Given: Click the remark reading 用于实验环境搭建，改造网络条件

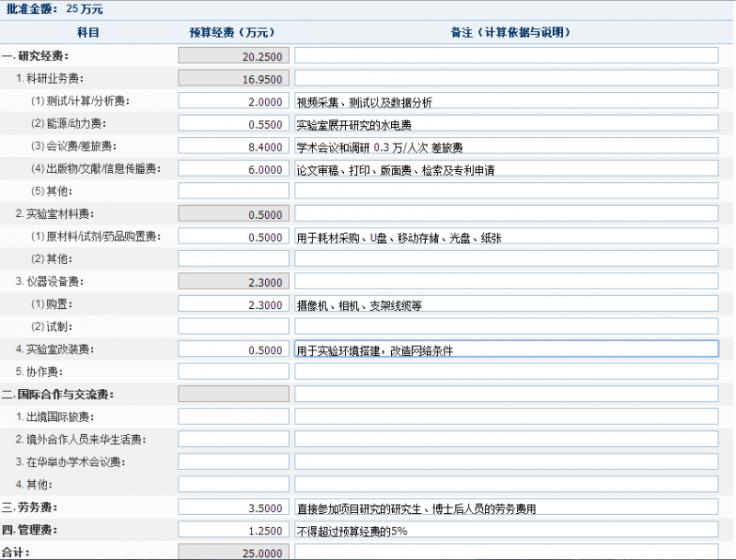Looking at the screenshot, I should click(x=506, y=349).
